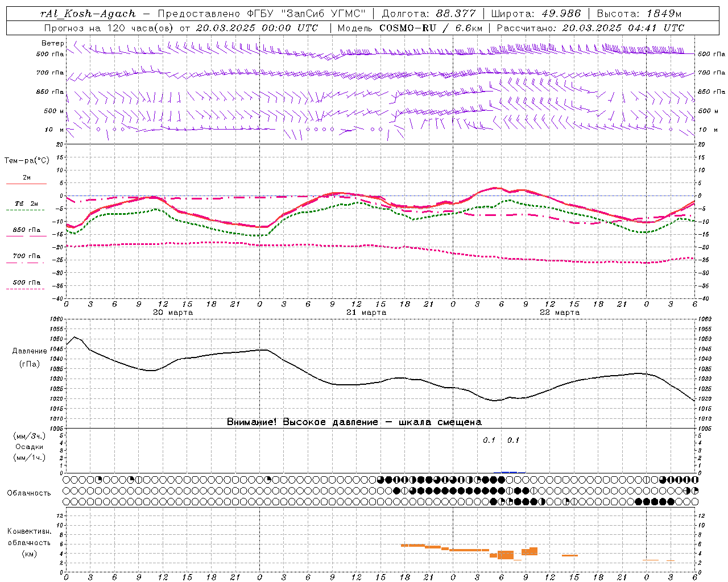Click the Долгота: 88.377 header value
This screenshot has width=728, height=582.
428,14
